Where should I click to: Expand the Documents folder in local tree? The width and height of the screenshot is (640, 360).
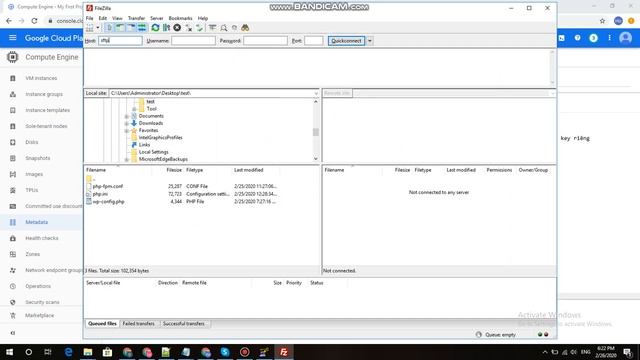[127, 116]
